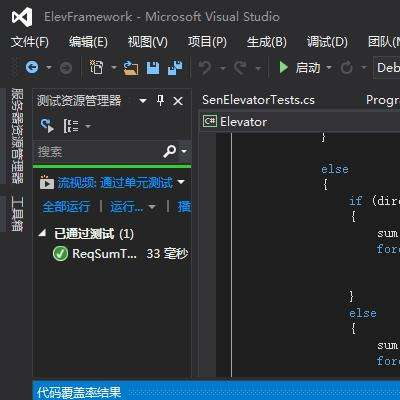Image resolution: width=400 pixels, height=400 pixels.
Task: Open file with the folder icon
Action: (131, 68)
